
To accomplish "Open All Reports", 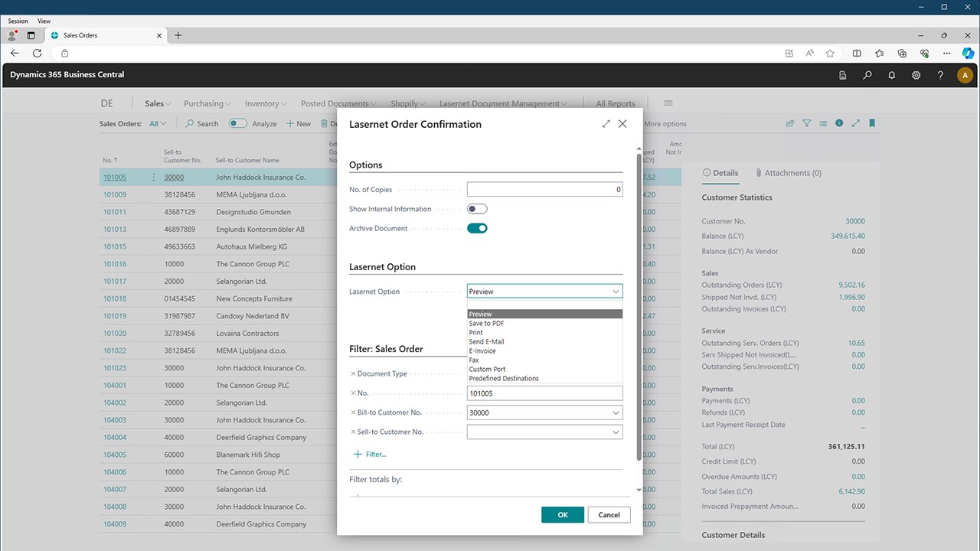I will [x=616, y=103].
